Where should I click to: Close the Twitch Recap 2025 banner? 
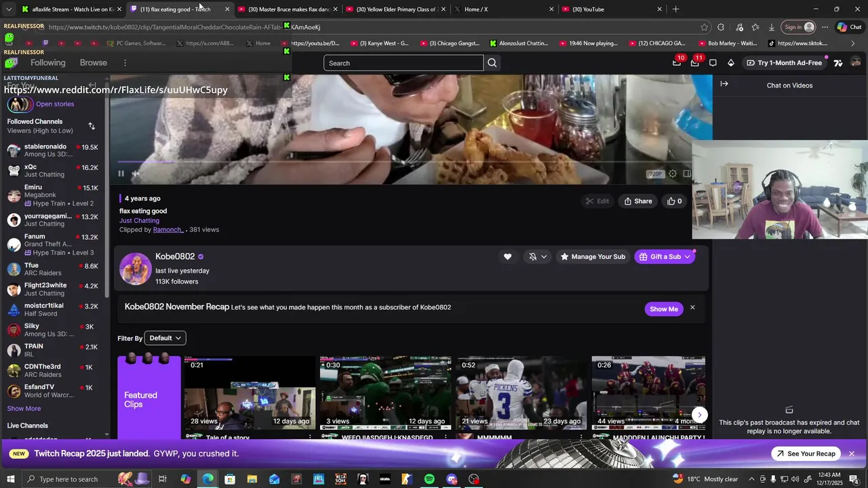click(x=852, y=453)
